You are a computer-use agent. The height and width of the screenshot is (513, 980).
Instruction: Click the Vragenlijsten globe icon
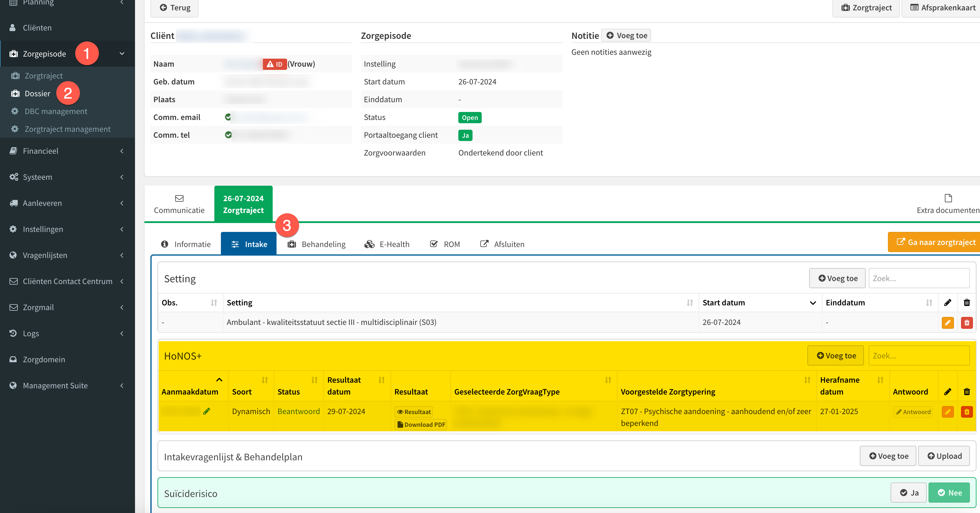click(x=13, y=255)
